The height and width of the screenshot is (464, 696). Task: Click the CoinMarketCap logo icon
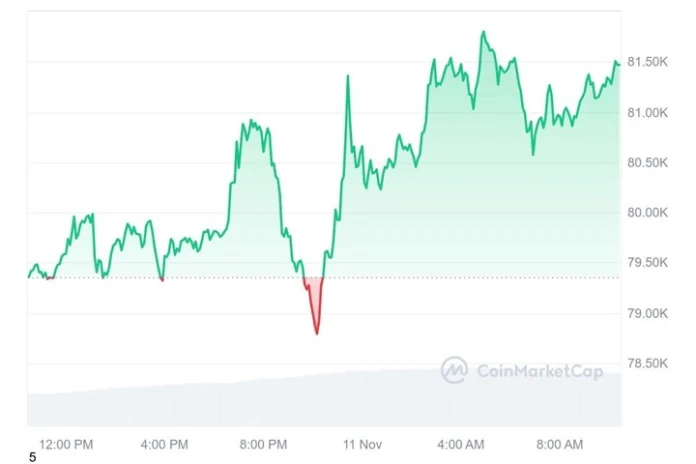pyautogui.click(x=454, y=371)
